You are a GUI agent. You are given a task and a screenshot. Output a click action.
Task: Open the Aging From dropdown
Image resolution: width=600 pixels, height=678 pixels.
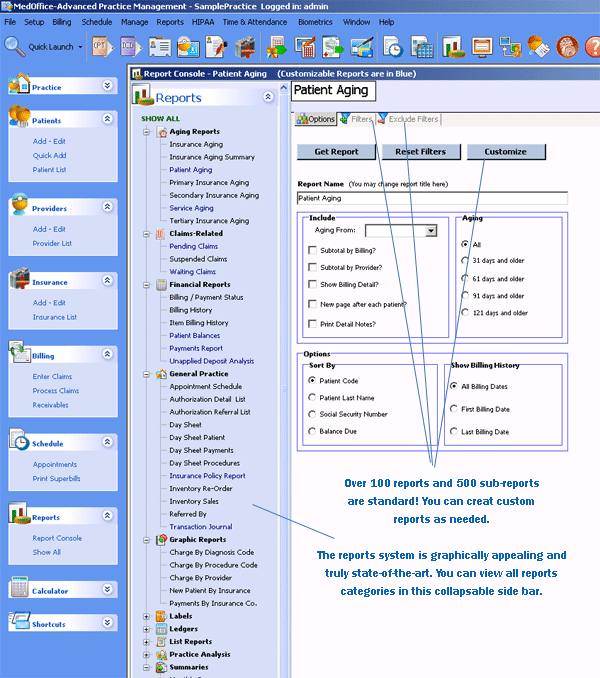[431, 231]
